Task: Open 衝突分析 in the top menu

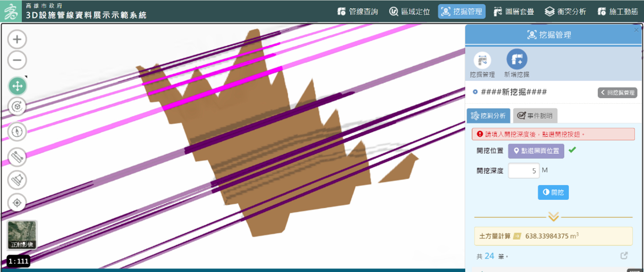Action: pyautogui.click(x=565, y=11)
